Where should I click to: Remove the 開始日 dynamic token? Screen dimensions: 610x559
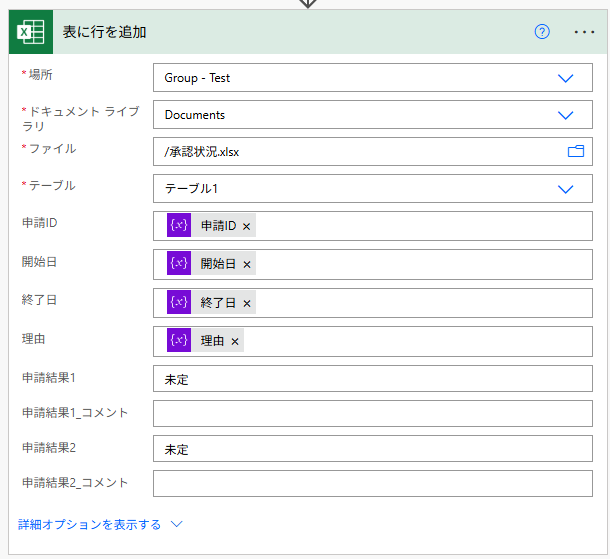point(247,265)
